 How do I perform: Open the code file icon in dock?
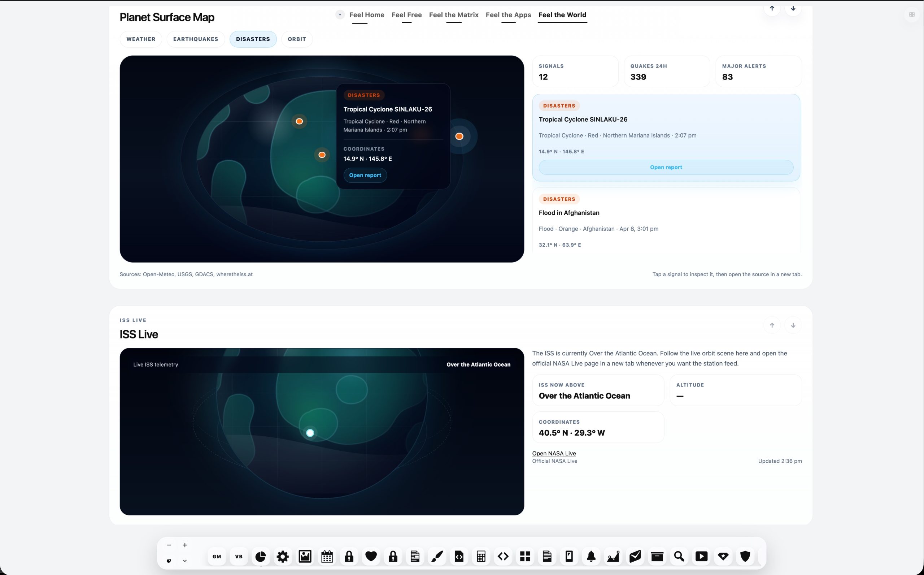(x=459, y=556)
